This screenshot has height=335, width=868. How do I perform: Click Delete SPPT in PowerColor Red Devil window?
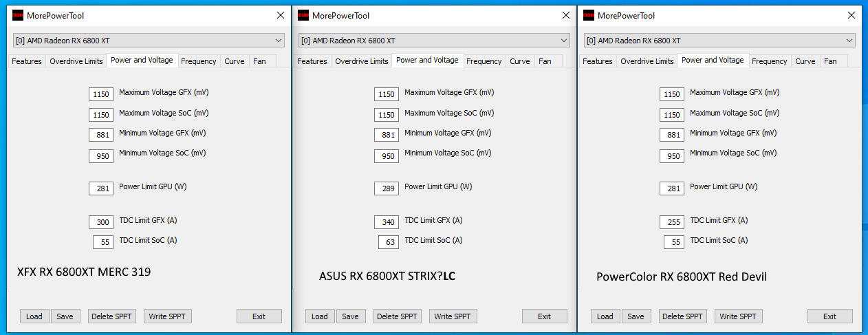point(683,316)
